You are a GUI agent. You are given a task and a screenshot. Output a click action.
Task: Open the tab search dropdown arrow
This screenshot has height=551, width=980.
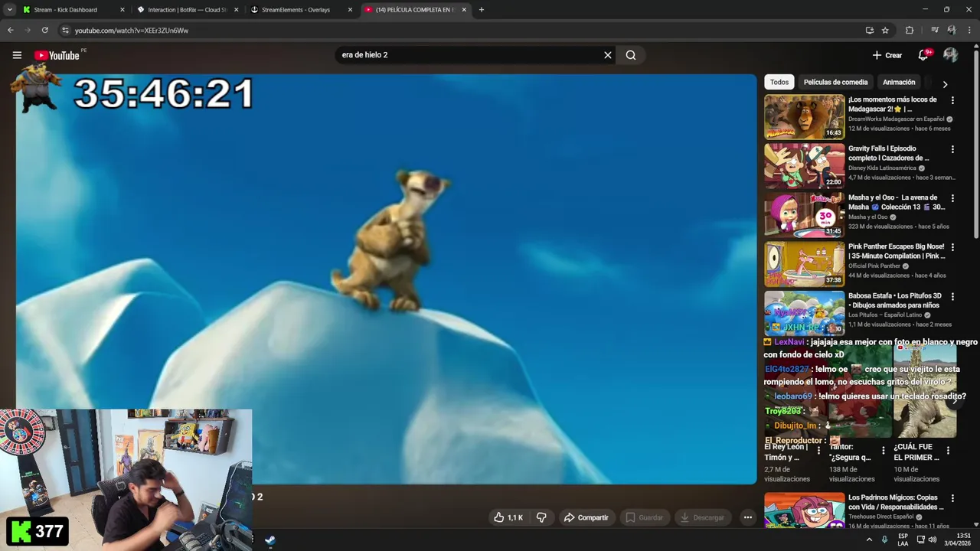pyautogui.click(x=10, y=10)
